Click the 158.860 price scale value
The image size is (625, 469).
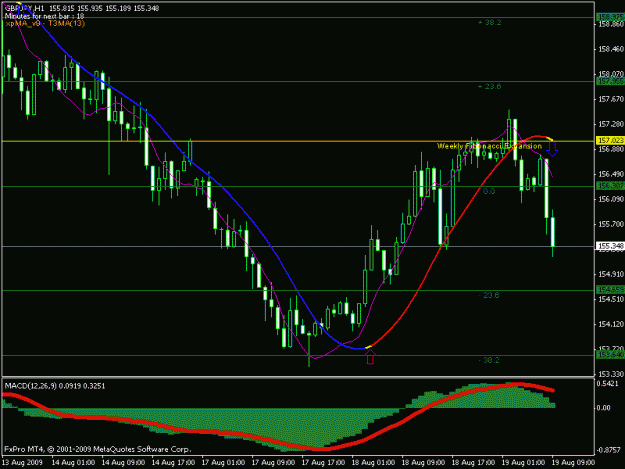point(611,24)
